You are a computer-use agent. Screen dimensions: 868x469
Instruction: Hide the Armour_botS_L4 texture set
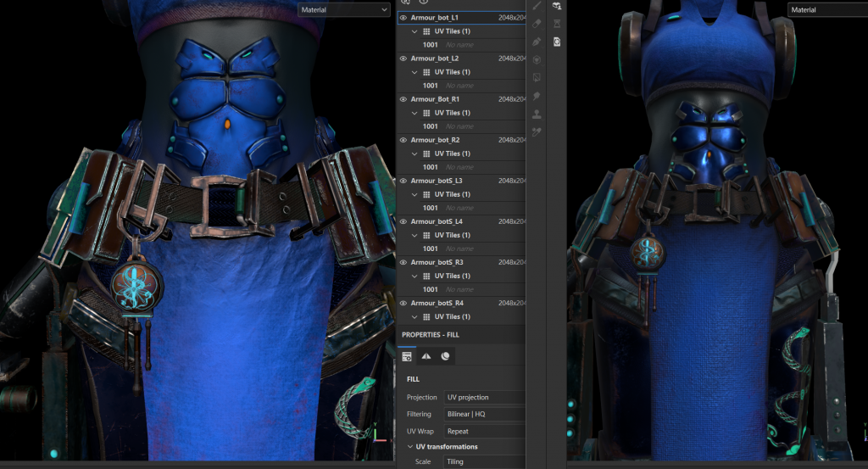click(403, 221)
